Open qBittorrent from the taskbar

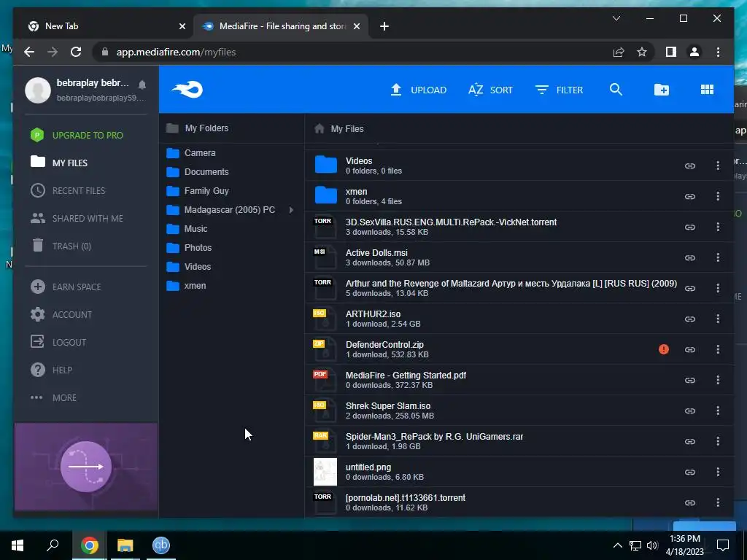161,545
